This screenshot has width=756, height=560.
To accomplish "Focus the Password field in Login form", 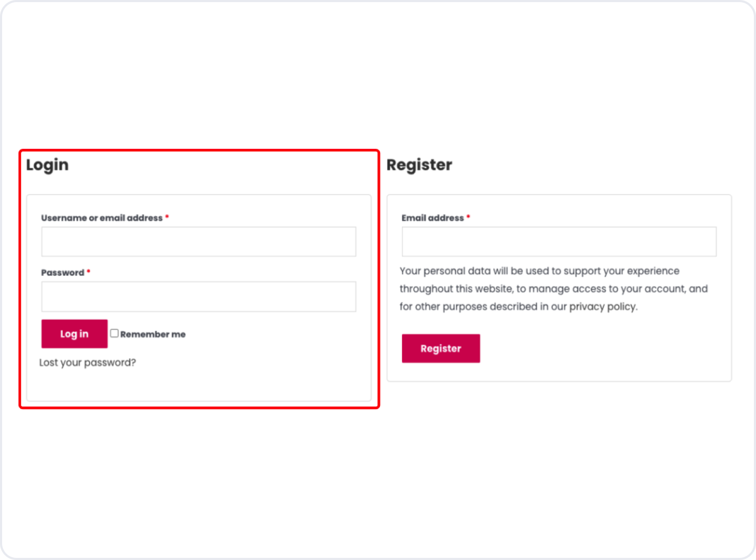I will (198, 297).
